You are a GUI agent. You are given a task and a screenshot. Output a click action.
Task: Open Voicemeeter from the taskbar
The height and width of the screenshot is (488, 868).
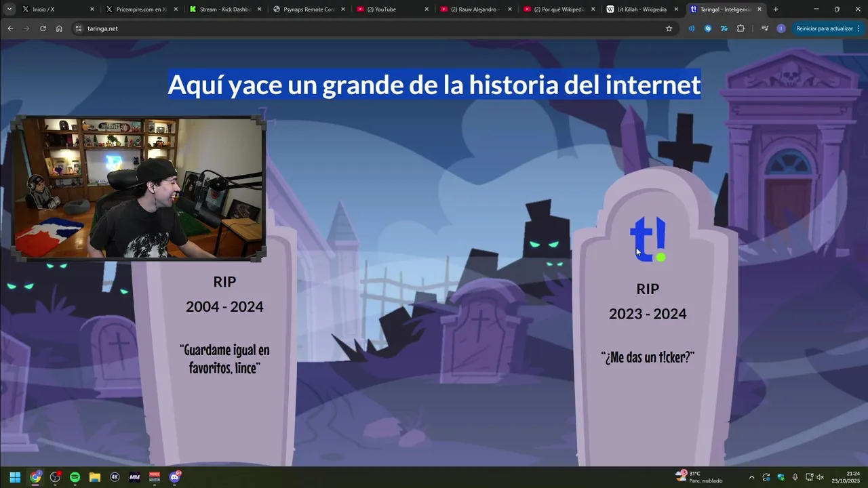click(x=155, y=477)
